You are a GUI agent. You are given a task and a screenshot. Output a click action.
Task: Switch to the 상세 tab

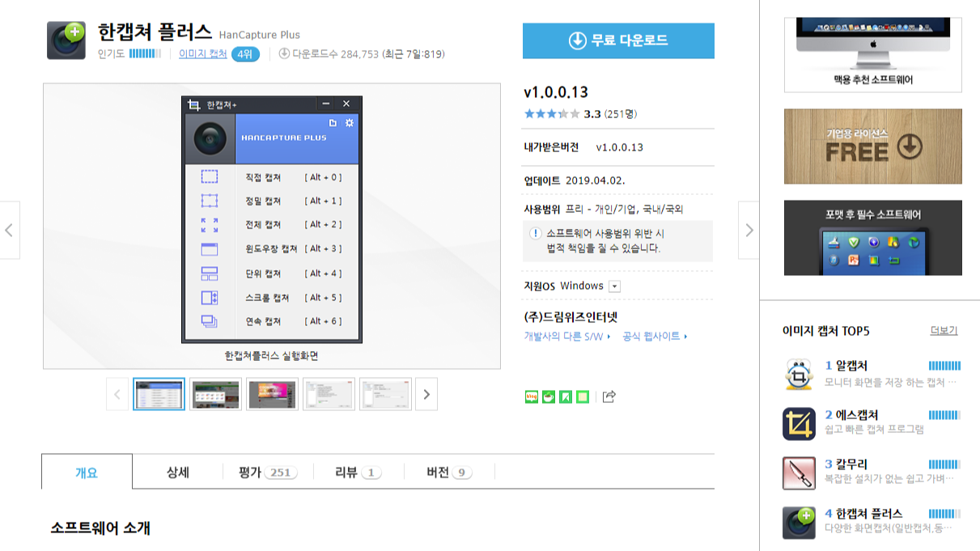click(177, 473)
